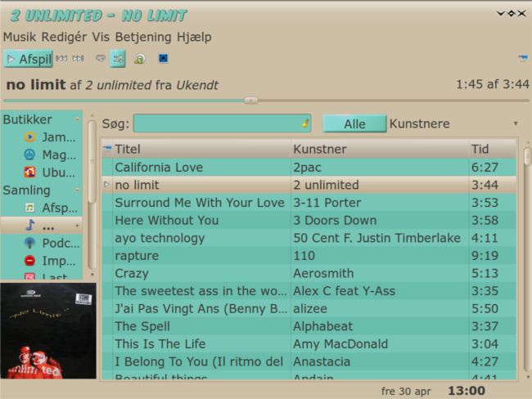Viewport: 532px width, 399px height.
Task: Select This Is The Life track
Action: tap(309, 343)
